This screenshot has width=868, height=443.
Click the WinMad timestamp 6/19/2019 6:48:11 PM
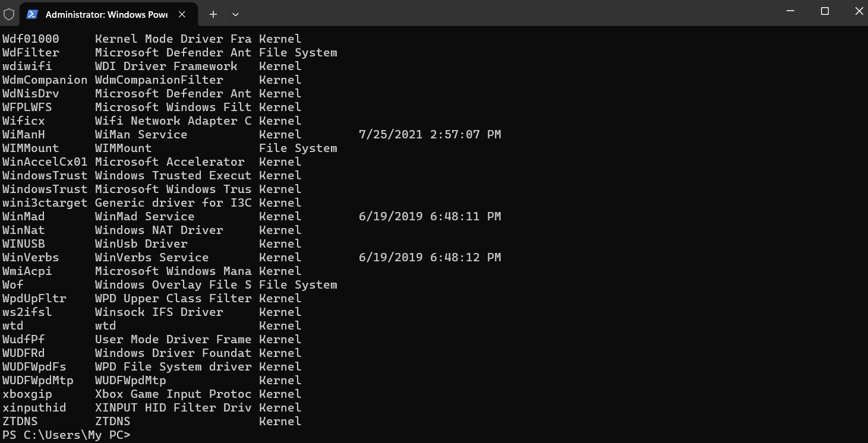[x=430, y=217]
